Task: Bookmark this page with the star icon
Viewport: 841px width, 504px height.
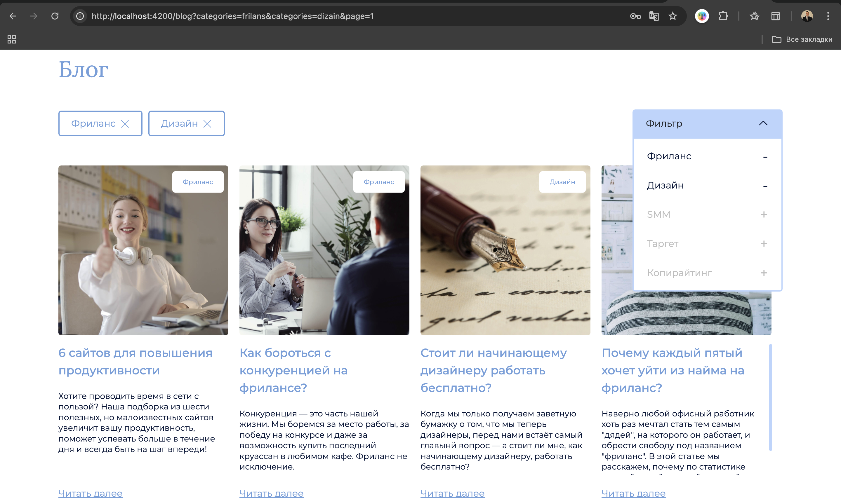Action: (x=673, y=16)
